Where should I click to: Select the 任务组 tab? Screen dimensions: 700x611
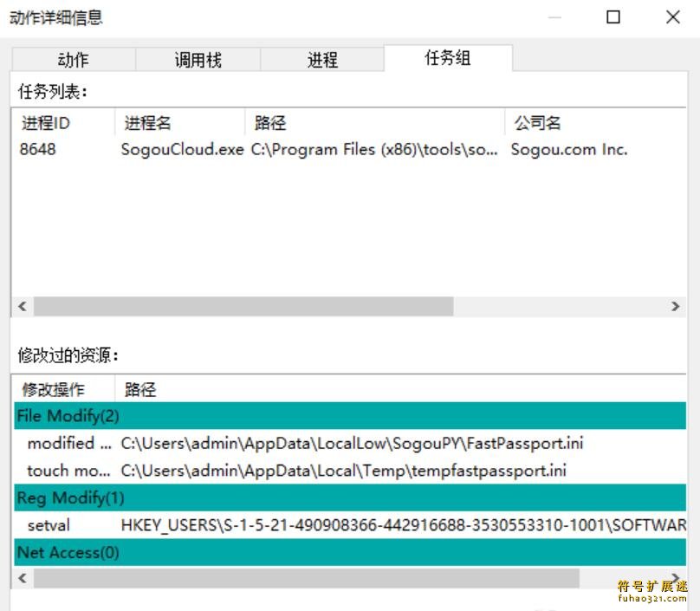(x=448, y=57)
